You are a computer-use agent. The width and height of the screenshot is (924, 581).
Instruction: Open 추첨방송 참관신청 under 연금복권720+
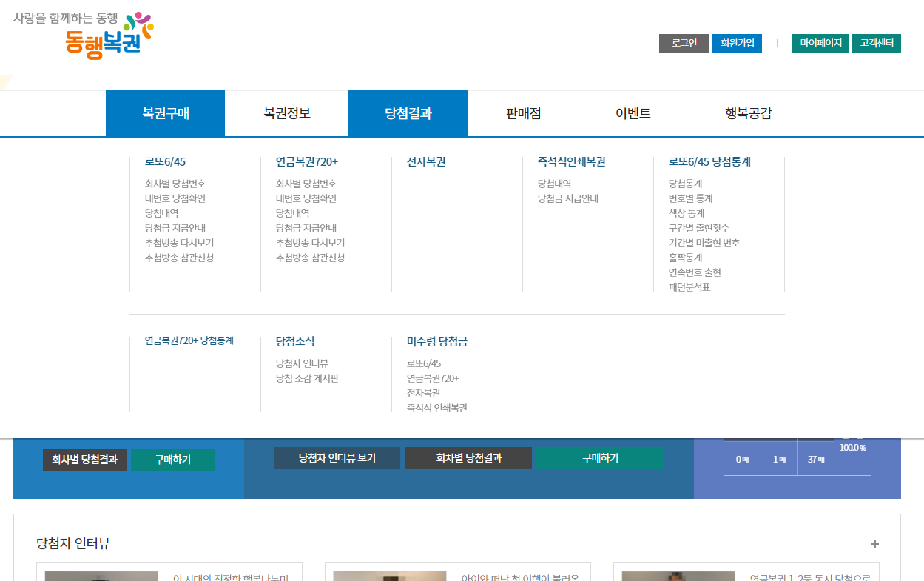pos(311,258)
